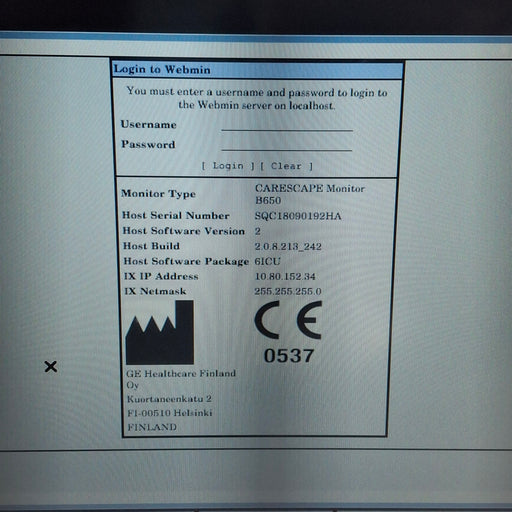Screen dimensions: 512x512
Task: Click the manufacturer factory icon
Action: point(160,332)
